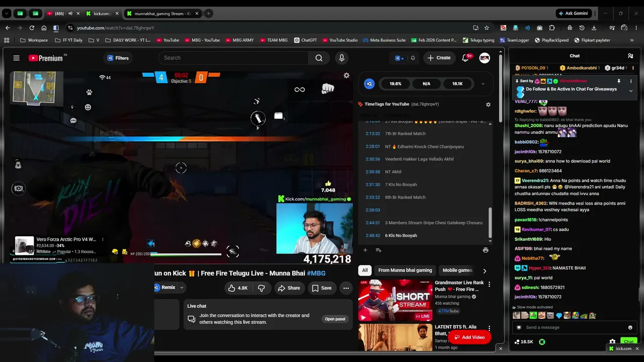Open the live chat panel

(335, 319)
